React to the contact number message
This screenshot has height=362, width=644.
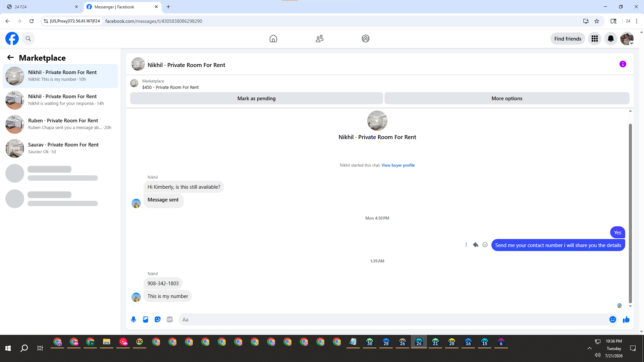pos(485,245)
